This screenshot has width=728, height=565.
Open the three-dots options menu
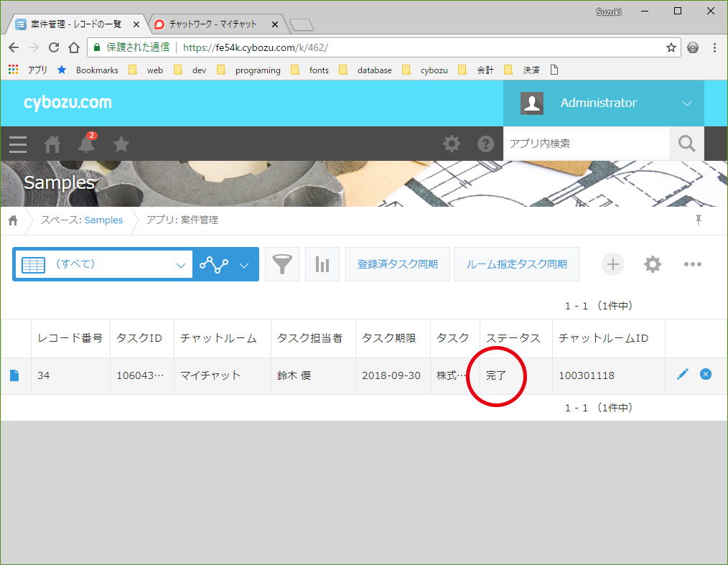click(x=693, y=264)
